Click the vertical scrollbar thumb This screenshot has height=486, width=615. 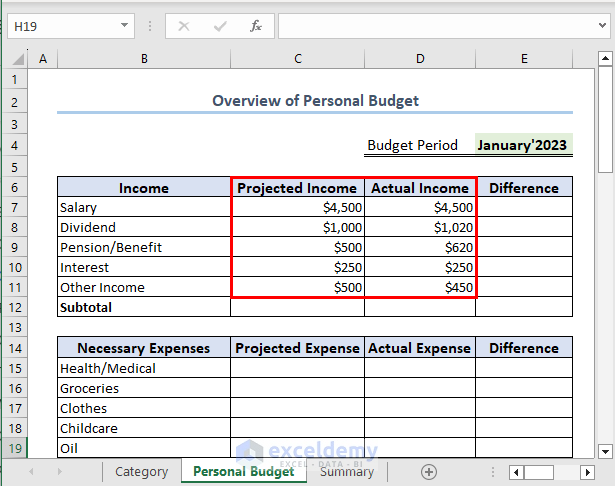pos(605,119)
